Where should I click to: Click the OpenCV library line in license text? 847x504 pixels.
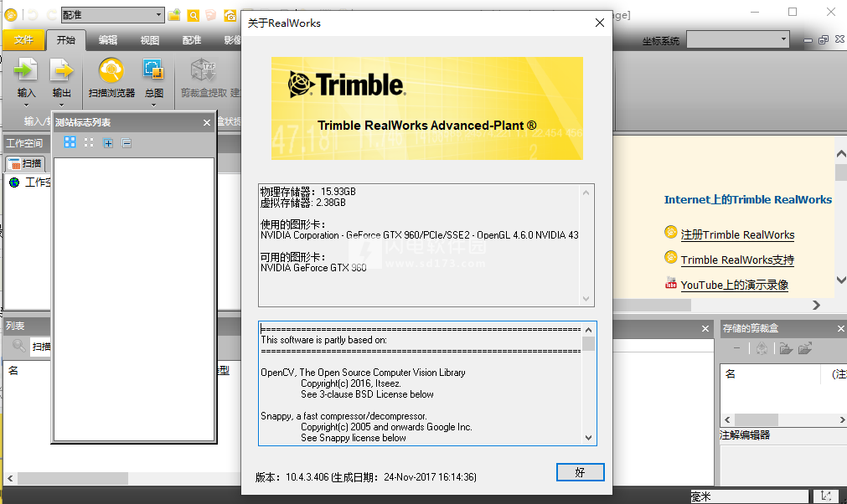click(x=363, y=373)
